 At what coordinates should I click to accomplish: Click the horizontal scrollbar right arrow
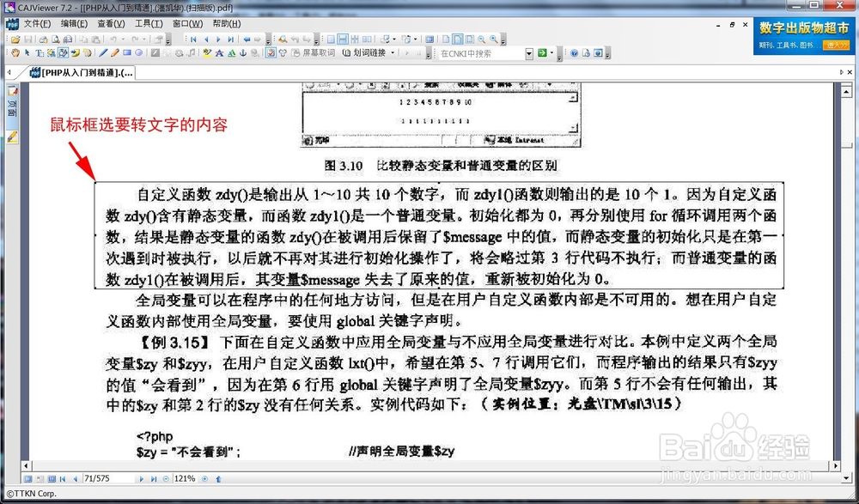tap(836, 465)
